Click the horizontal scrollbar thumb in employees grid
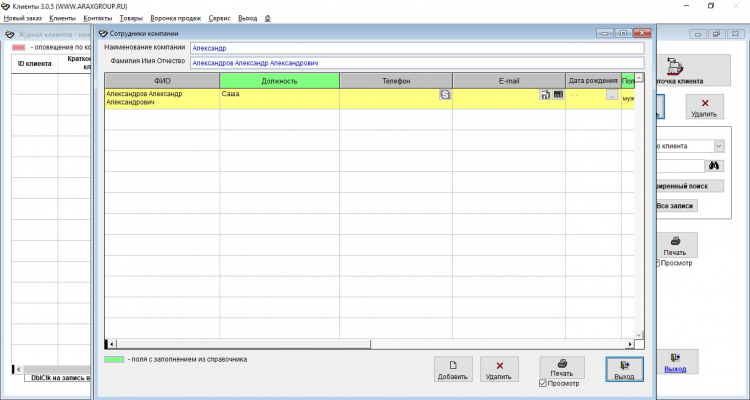The image size is (750, 400). (243, 344)
